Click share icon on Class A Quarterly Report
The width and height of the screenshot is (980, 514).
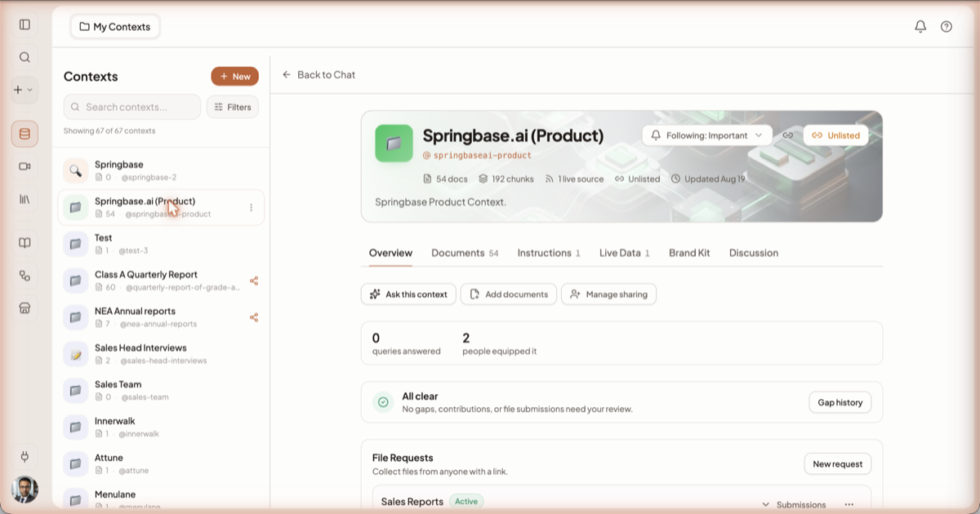[254, 281]
